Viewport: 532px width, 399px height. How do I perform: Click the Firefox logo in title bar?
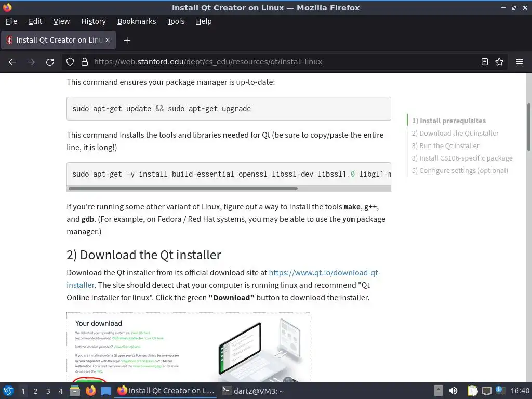click(x=7, y=7)
